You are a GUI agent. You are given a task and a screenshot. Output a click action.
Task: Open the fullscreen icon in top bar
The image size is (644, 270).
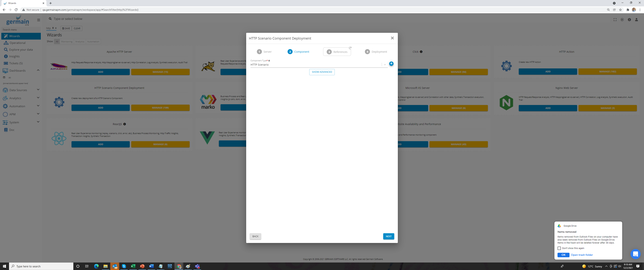click(x=615, y=19)
